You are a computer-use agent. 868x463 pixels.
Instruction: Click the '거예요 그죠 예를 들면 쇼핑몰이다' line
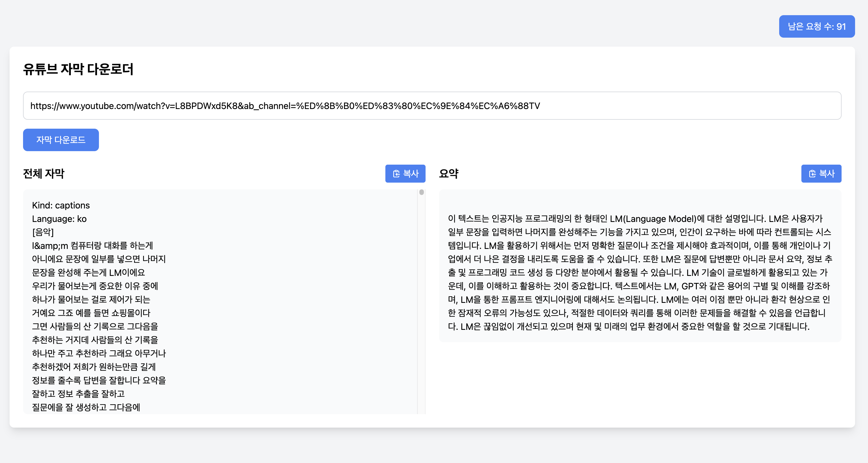tap(91, 313)
